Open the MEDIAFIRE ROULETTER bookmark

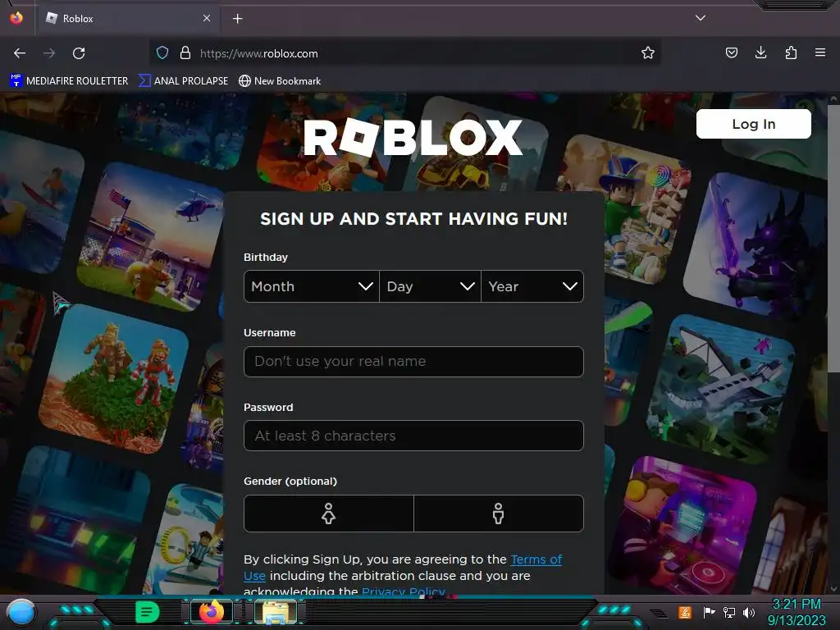pos(69,81)
